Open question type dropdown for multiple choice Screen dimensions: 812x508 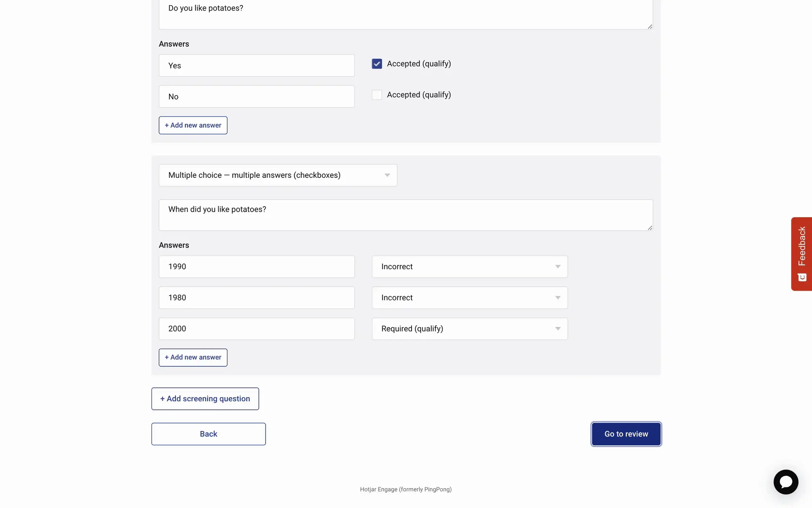[x=278, y=175]
